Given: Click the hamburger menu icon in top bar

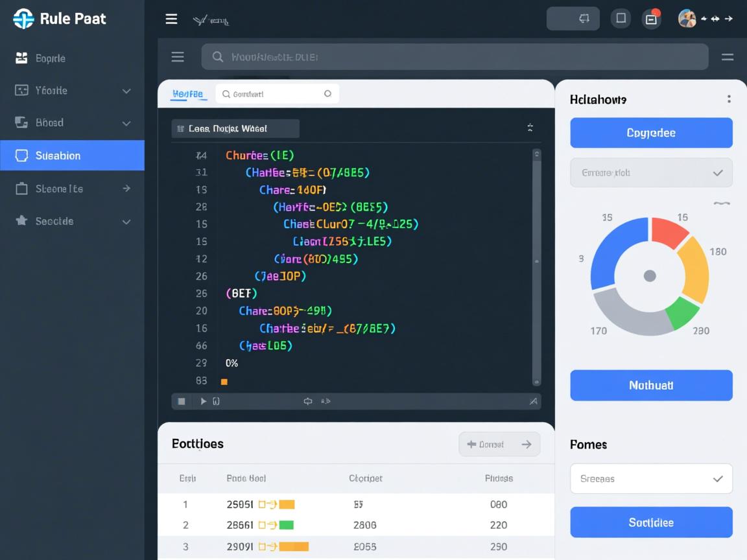Looking at the screenshot, I should pyautogui.click(x=171, y=19).
